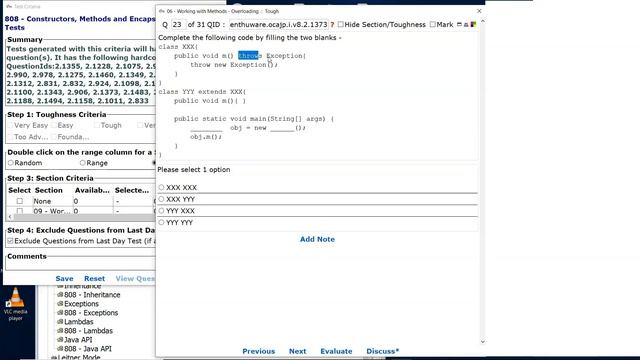Screen dimensions: 640x360
Task: Click View Ques... link in Test Criteria
Action: point(135,278)
